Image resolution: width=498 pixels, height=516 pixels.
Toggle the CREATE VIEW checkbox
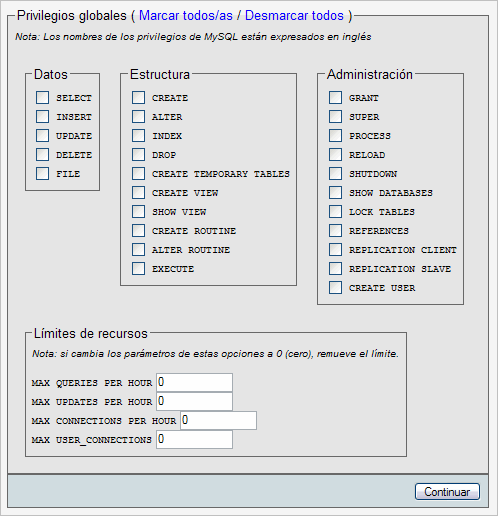point(138,193)
